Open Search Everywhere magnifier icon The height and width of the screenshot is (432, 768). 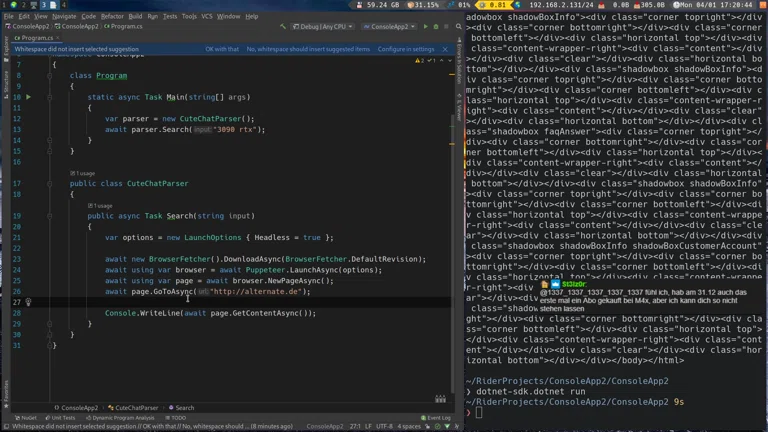coord(458,26)
